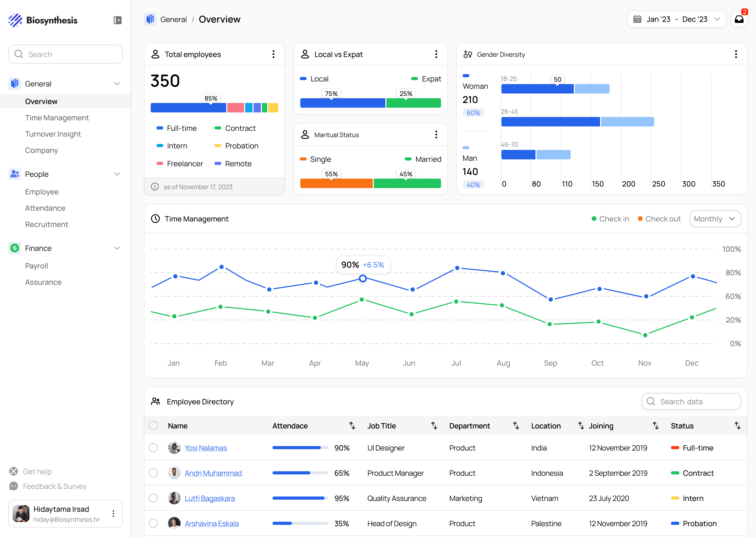The image size is (756, 538).
Task: Collapse the sidebar with the panel icon
Action: coord(117,20)
